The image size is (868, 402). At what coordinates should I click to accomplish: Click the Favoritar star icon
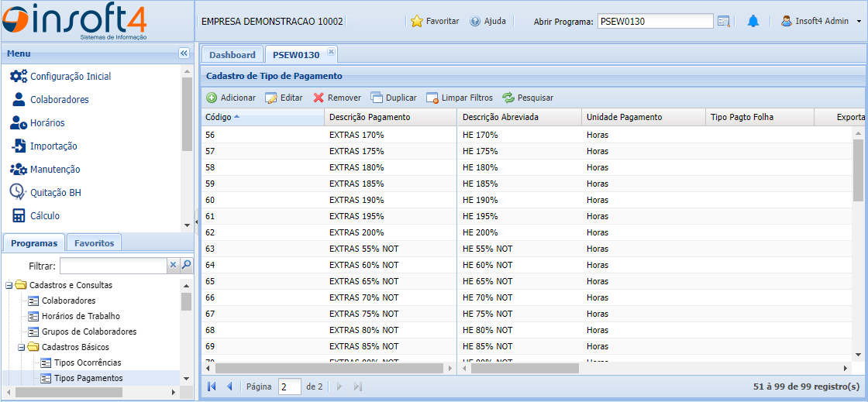pyautogui.click(x=417, y=21)
